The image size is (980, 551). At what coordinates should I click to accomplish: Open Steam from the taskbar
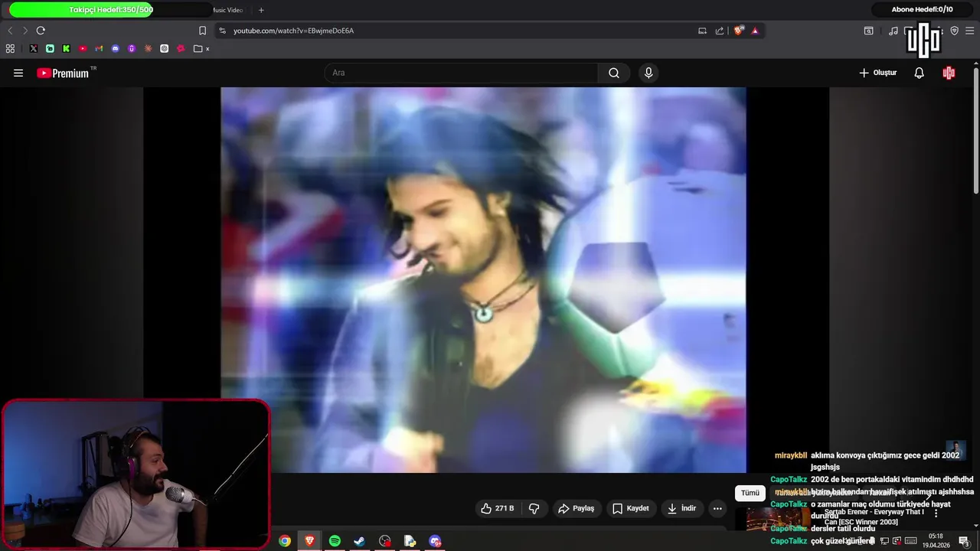coord(359,541)
